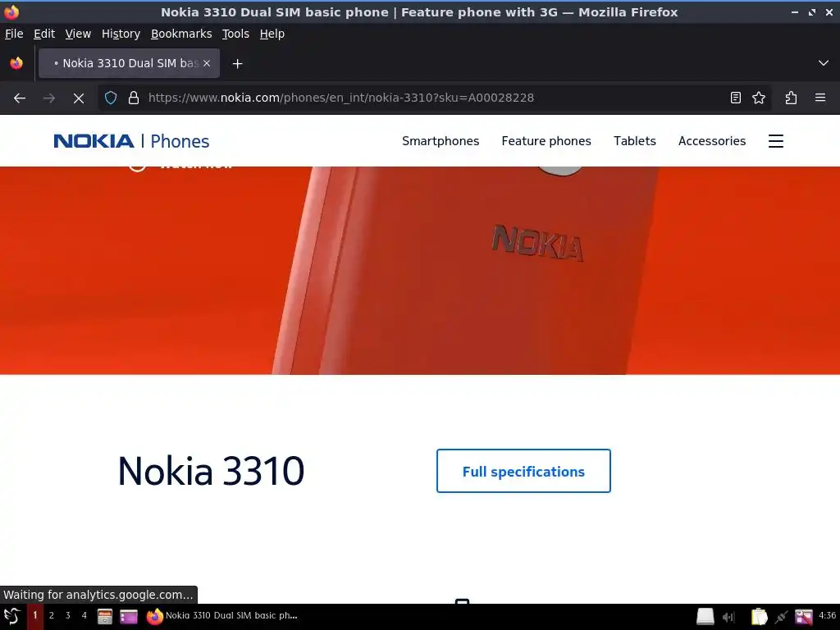Image resolution: width=840 pixels, height=630 pixels.
Task: Click the red Nokia phone image
Action: pos(420,271)
